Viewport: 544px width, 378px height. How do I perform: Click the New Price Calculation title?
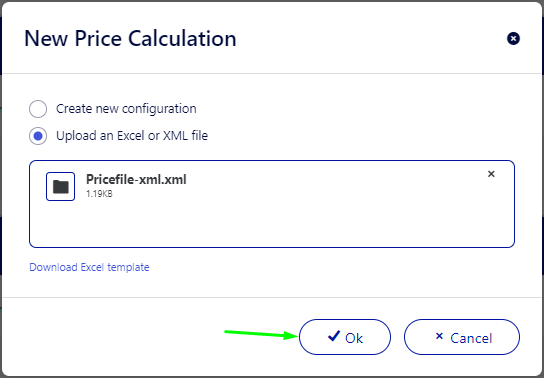click(x=130, y=38)
